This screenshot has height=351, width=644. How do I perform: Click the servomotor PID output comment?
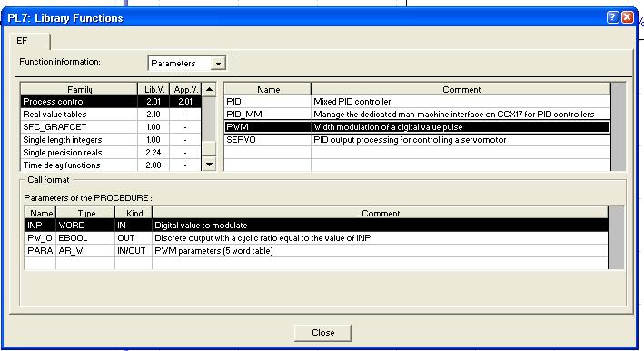410,140
